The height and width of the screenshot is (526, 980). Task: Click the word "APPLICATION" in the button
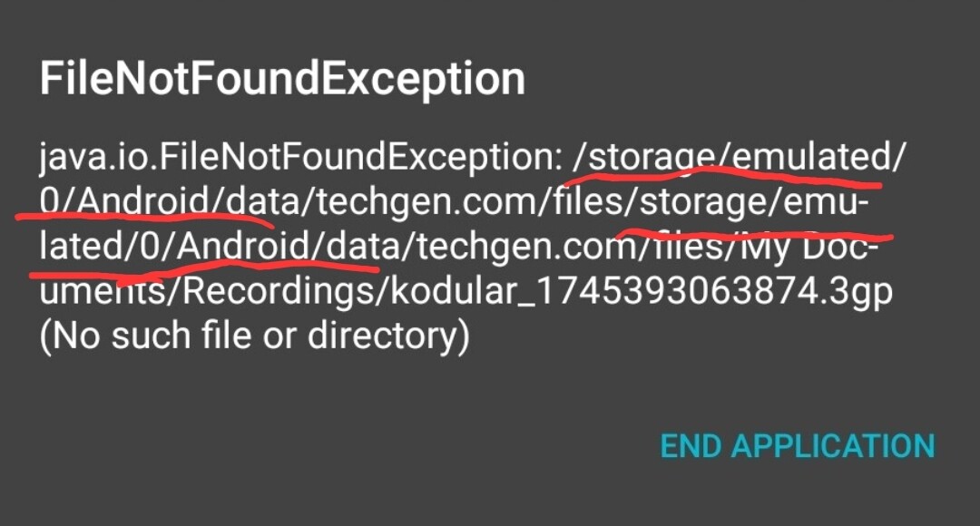click(833, 446)
